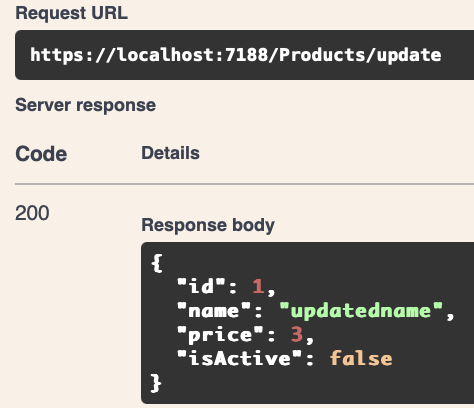Screen dimensions: 474x408
Task: Select the "isActive" key in the JSON
Action: [x=239, y=358]
